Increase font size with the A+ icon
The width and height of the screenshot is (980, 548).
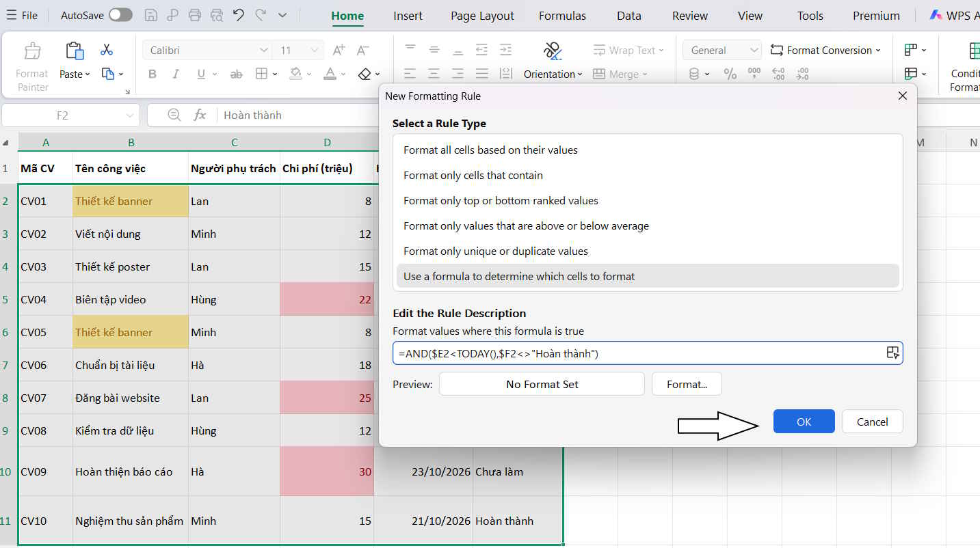pos(339,50)
